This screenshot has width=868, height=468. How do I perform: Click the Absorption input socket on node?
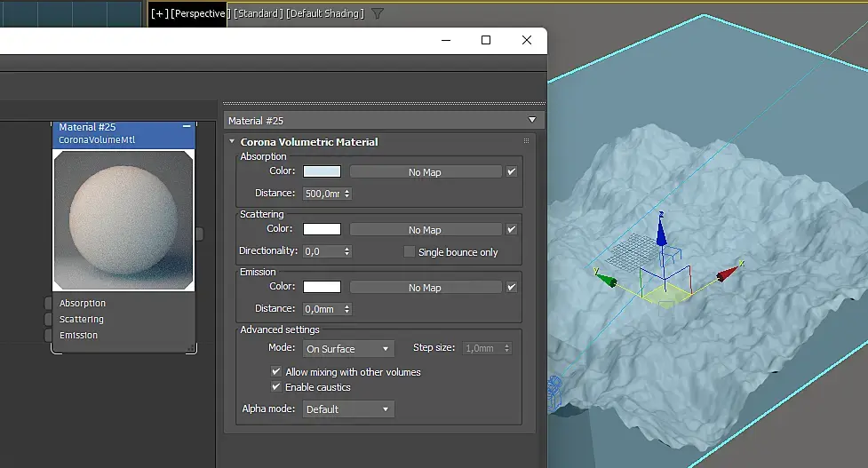pyautogui.click(x=48, y=304)
